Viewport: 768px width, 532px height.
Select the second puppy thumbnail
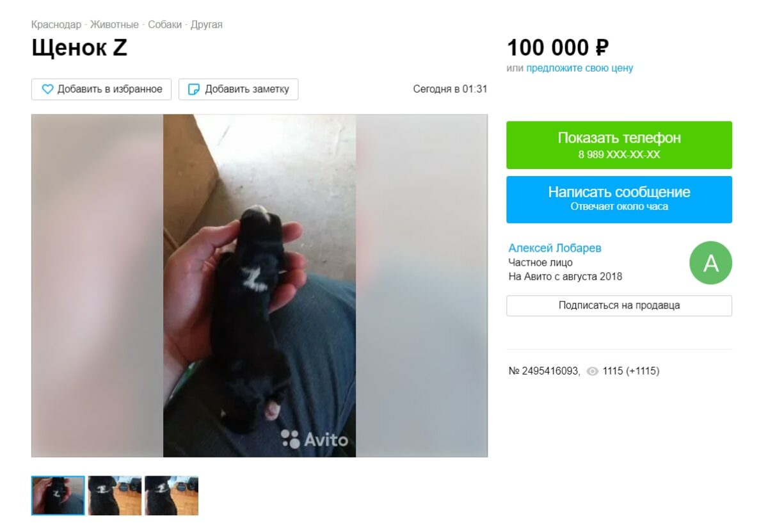coord(115,496)
